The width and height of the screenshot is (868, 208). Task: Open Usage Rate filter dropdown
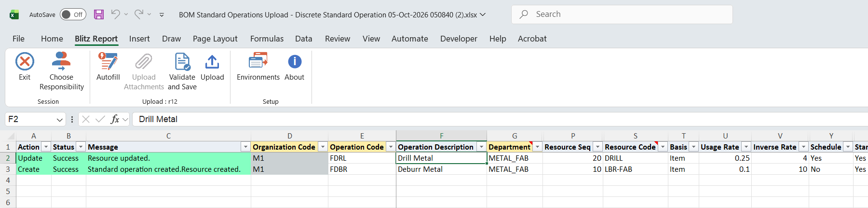click(x=746, y=147)
